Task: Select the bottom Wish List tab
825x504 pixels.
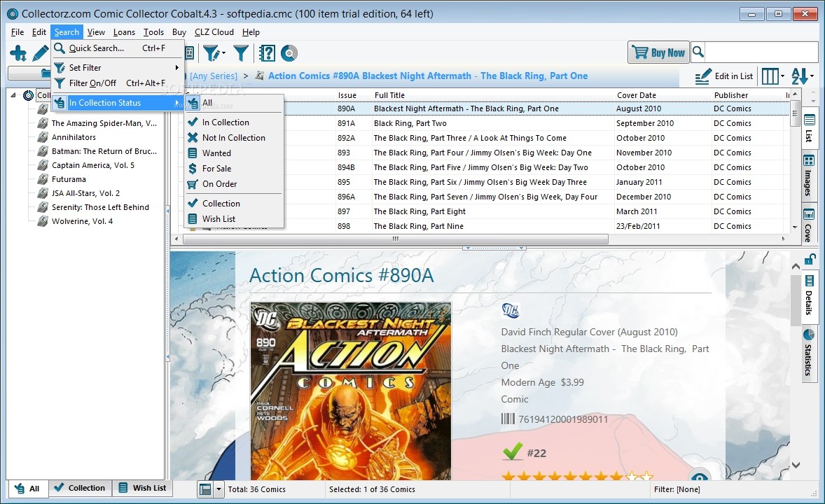Action: tap(143, 488)
